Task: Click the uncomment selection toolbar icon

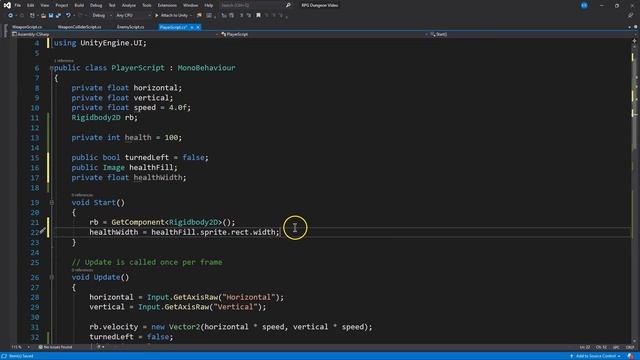Action: point(249,16)
